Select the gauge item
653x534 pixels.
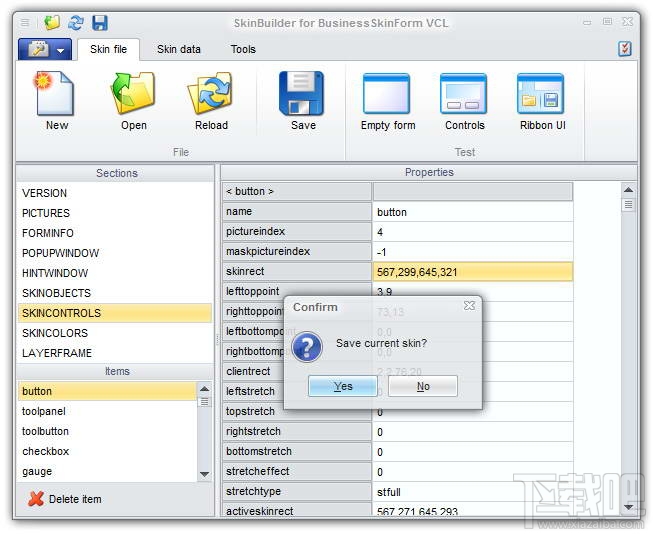(x=107, y=472)
